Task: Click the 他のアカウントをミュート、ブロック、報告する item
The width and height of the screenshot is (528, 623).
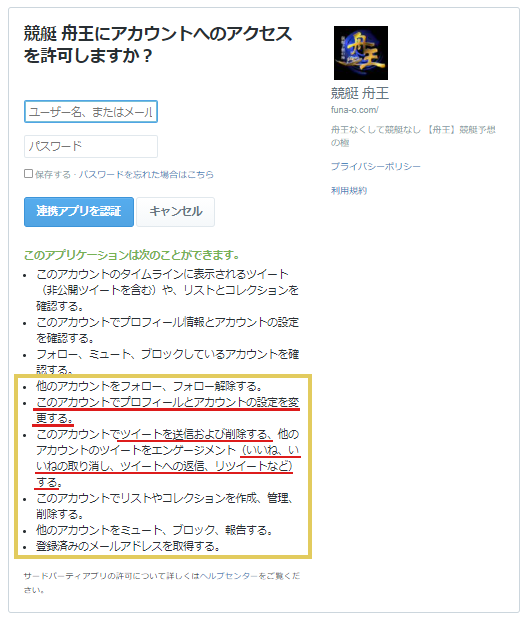Action: 154,530
